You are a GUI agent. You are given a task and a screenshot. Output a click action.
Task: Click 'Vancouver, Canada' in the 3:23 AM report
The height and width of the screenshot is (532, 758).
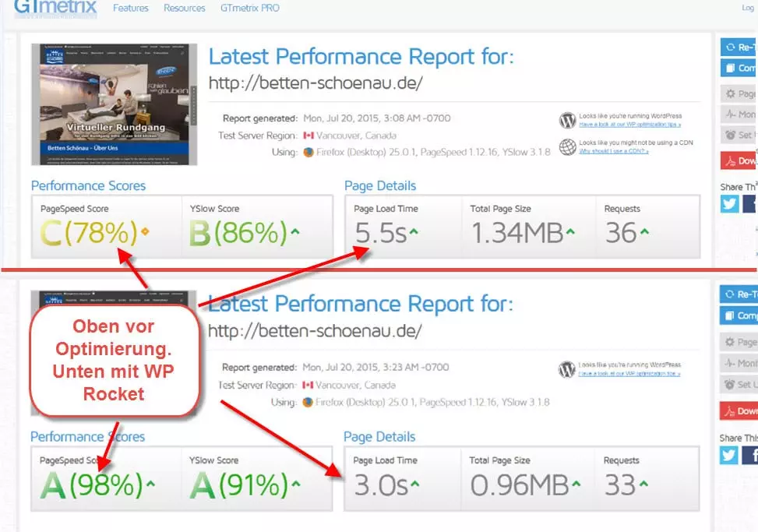(355, 385)
